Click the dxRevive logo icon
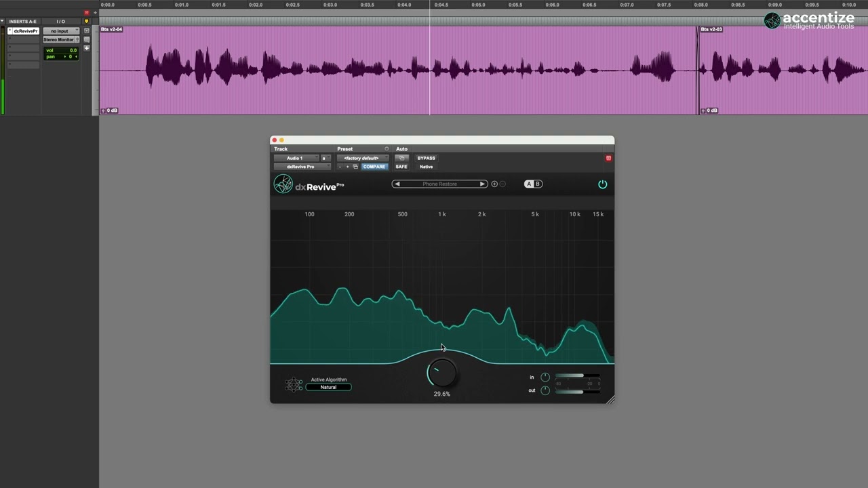The image size is (868, 488). pyautogui.click(x=283, y=184)
